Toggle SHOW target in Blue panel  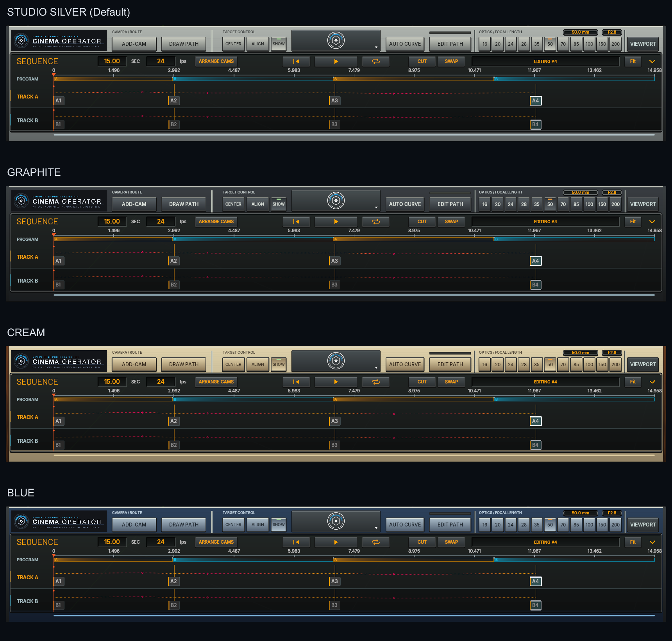point(279,525)
